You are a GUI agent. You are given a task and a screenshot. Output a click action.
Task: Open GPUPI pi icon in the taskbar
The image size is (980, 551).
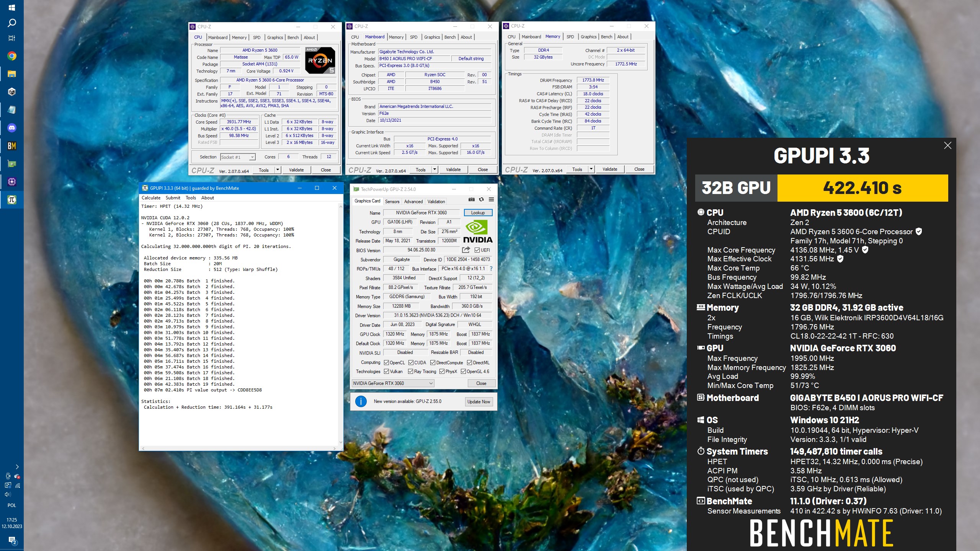point(12,200)
